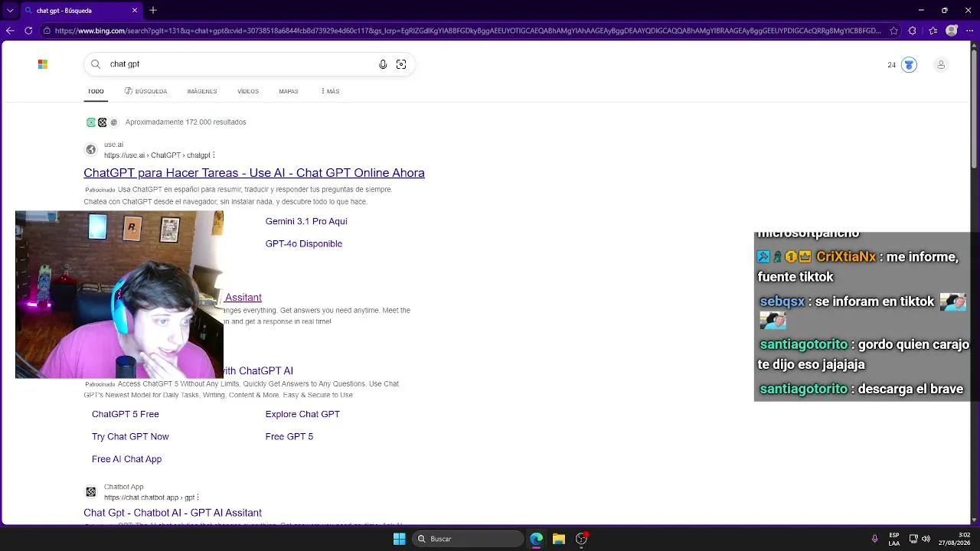Open the Windows Start menu
The height and width of the screenshot is (551, 980).
tap(399, 539)
